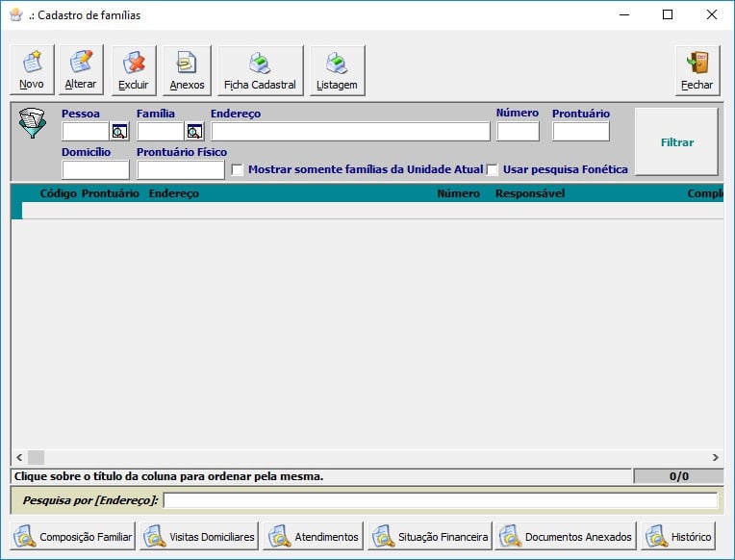Image resolution: width=735 pixels, height=560 pixels.
Task: Open Visitas Domiciliares
Action: pyautogui.click(x=199, y=537)
